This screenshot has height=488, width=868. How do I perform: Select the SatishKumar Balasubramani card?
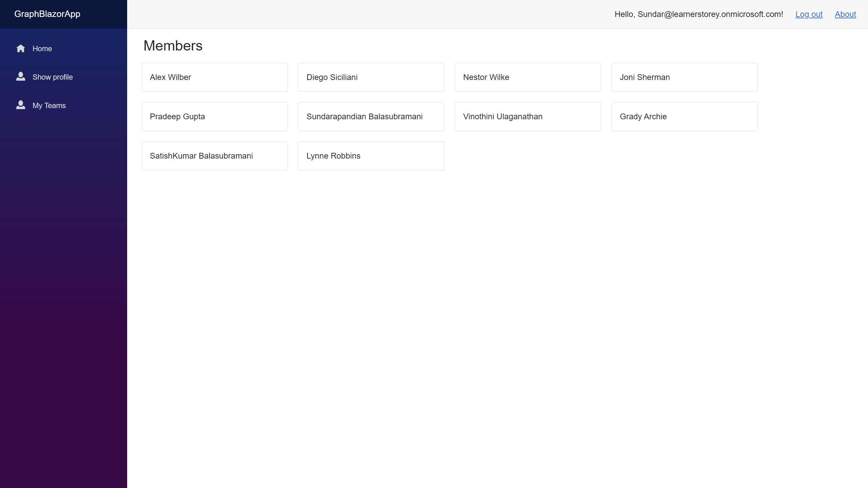click(215, 156)
